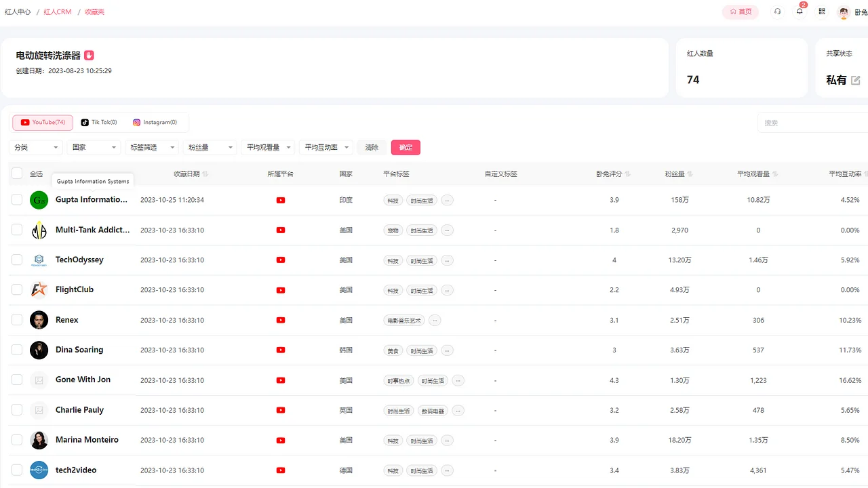Image resolution: width=868 pixels, height=488 pixels.
Task: Expand the 粉丝量 fans range dropdown
Action: click(210, 146)
